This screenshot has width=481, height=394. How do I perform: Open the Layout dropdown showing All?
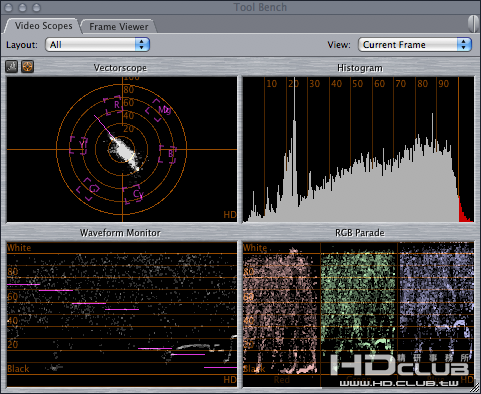click(x=98, y=45)
